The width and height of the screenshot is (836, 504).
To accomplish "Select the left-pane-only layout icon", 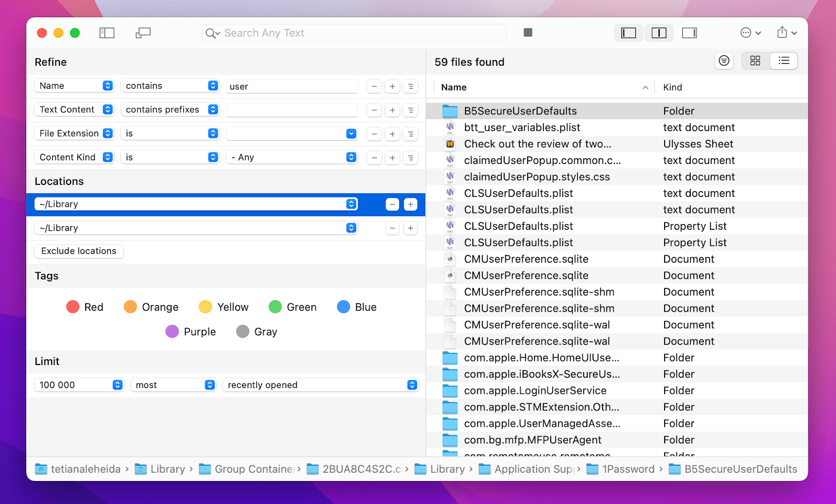I will tap(628, 32).
